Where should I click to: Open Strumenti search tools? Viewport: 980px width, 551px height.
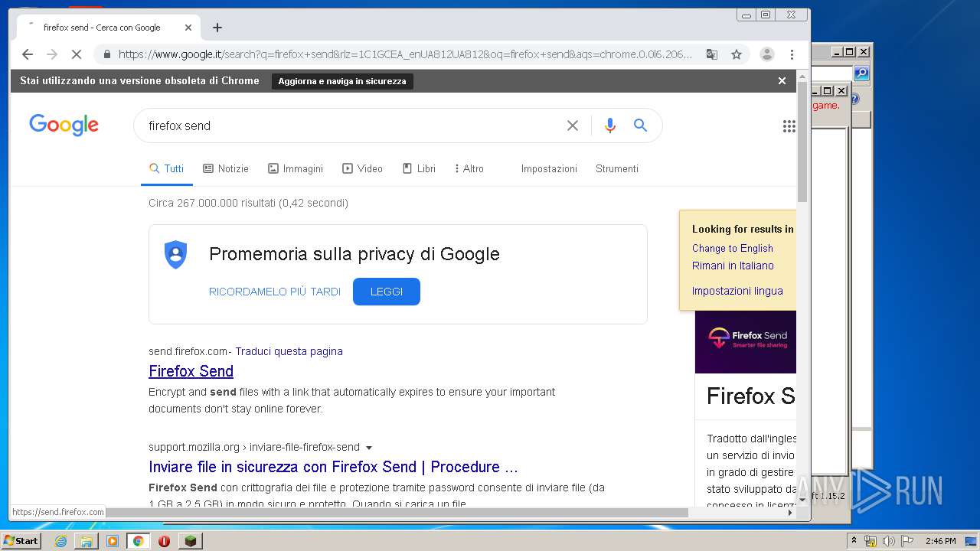coord(617,168)
